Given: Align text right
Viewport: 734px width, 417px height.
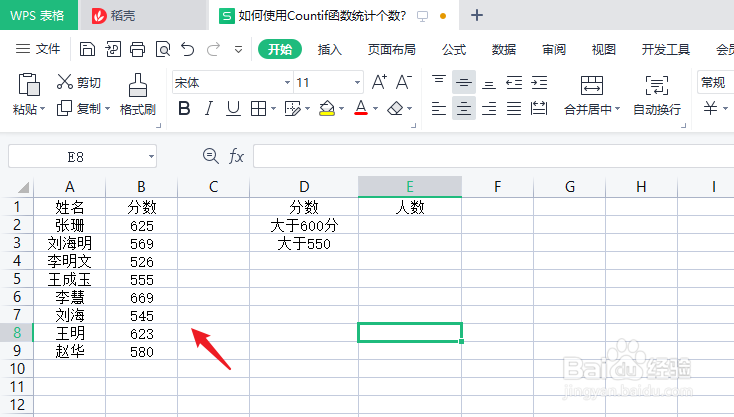Looking at the screenshot, I should [x=489, y=109].
